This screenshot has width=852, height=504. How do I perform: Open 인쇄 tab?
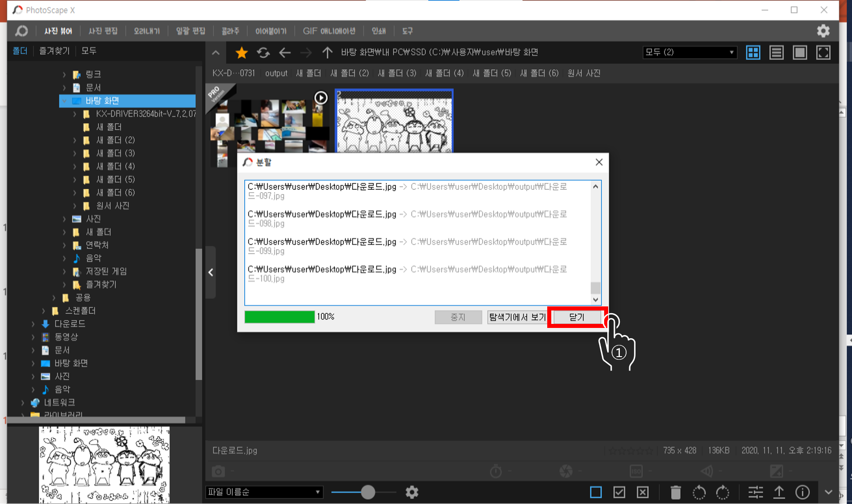click(379, 31)
